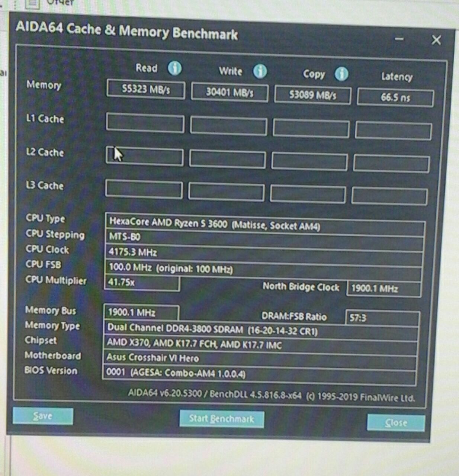Click the CPU Clock value 4175.3 MHz
Image resolution: width=459 pixels, height=476 pixels.
pyautogui.click(x=264, y=256)
